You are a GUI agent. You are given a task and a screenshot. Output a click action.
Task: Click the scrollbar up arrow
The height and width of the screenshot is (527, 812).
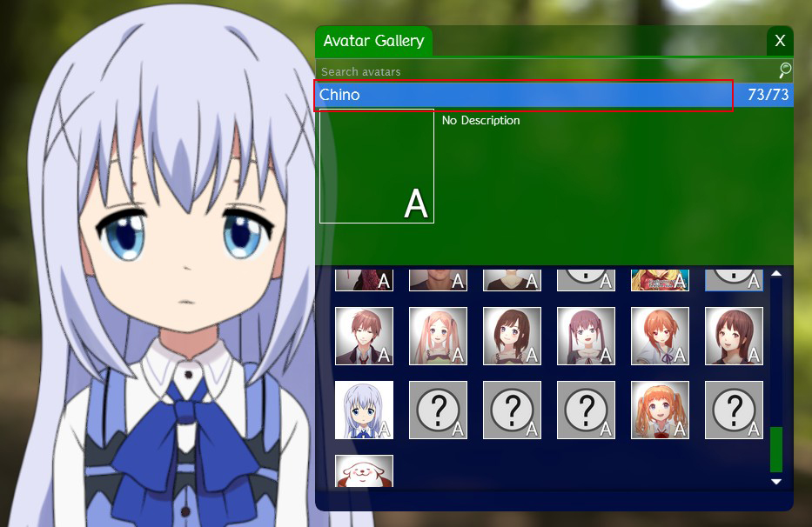[776, 273]
